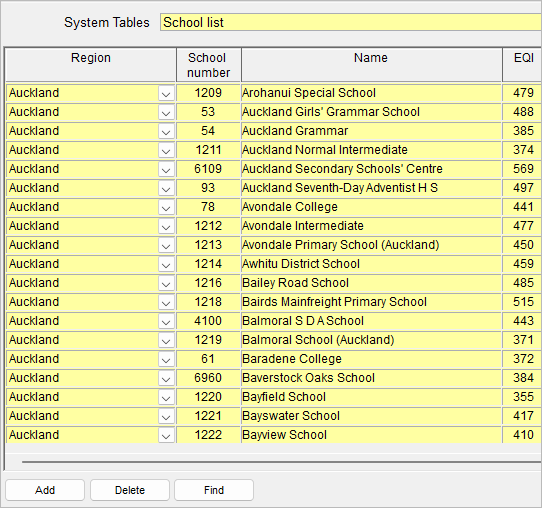Click the Region column header
Image resolution: width=542 pixels, height=508 pixels.
91,65
